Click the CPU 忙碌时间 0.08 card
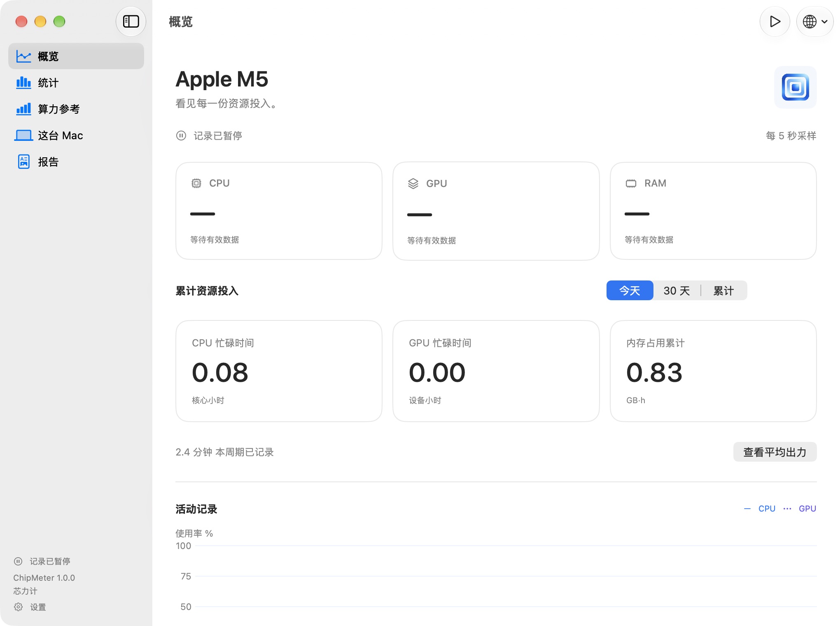The image size is (840, 626). coord(279,371)
